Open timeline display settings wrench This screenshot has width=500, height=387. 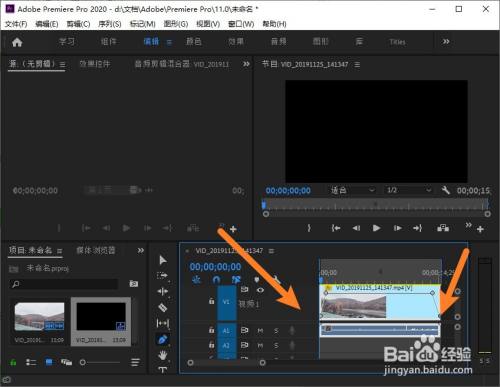[x=276, y=279]
